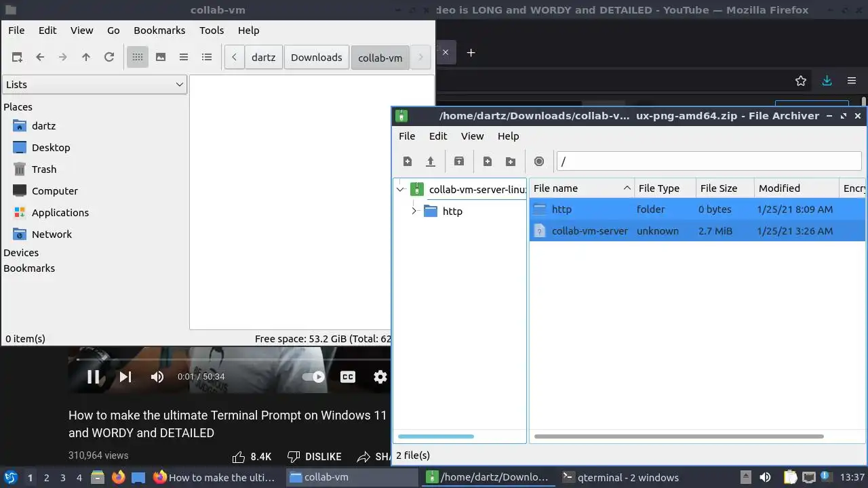Image resolution: width=868 pixels, height=488 pixels.
Task: Toggle closed captions on the video
Action: coord(348,377)
